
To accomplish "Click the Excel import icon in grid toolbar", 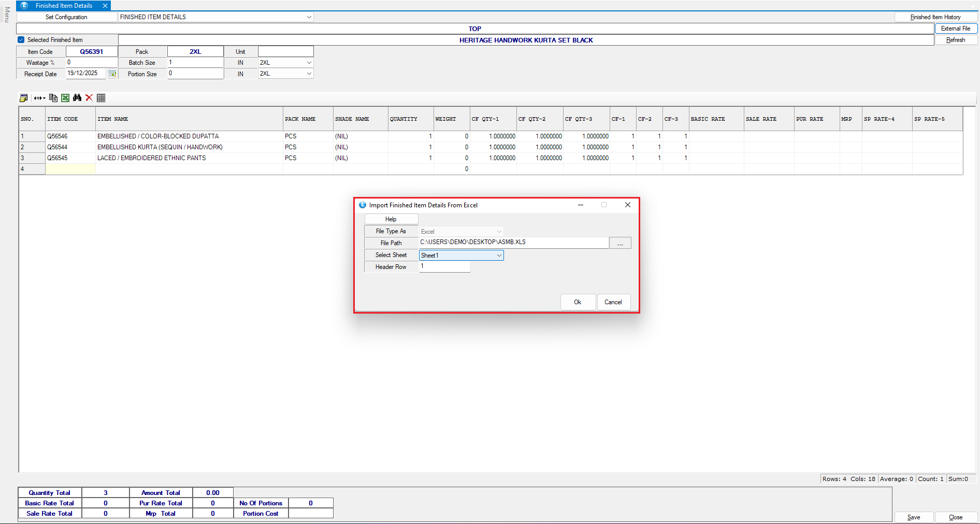I will pos(65,98).
